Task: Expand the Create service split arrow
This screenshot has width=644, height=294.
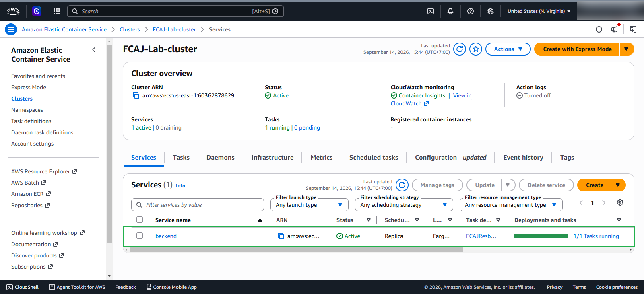Action: [x=618, y=185]
